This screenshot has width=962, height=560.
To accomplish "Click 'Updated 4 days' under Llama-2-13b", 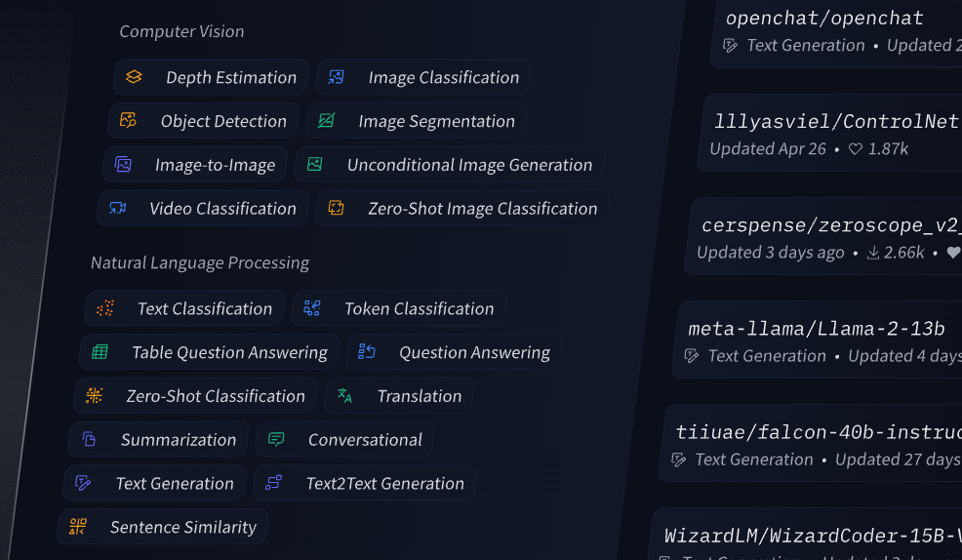I will (905, 356).
